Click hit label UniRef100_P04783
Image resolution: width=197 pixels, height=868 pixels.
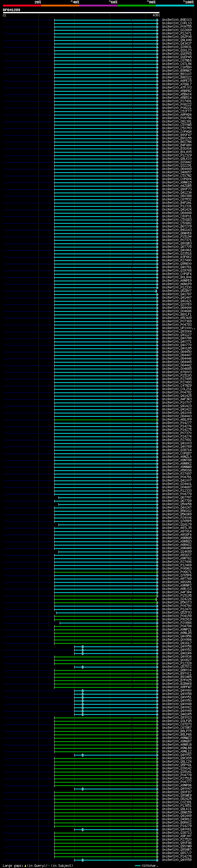(x=177, y=325)
